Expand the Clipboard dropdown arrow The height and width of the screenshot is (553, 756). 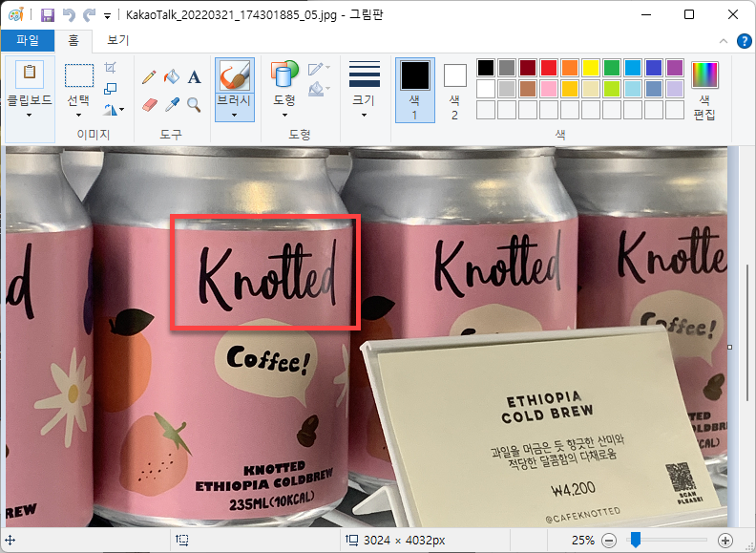pyautogui.click(x=29, y=116)
